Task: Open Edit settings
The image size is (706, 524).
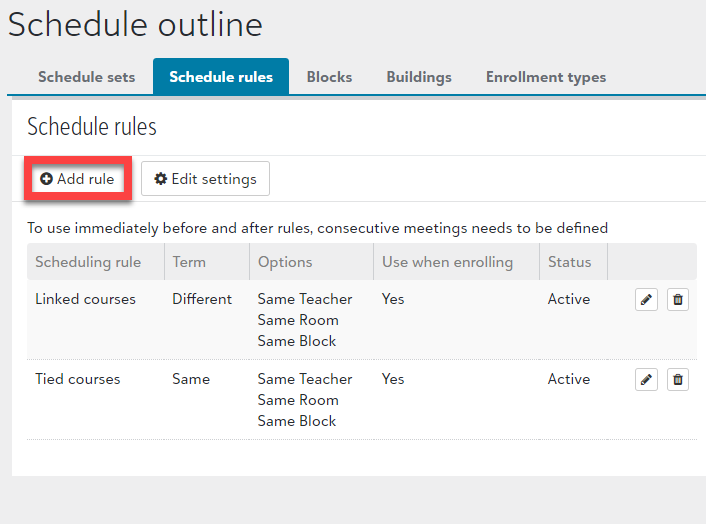Action: (205, 179)
